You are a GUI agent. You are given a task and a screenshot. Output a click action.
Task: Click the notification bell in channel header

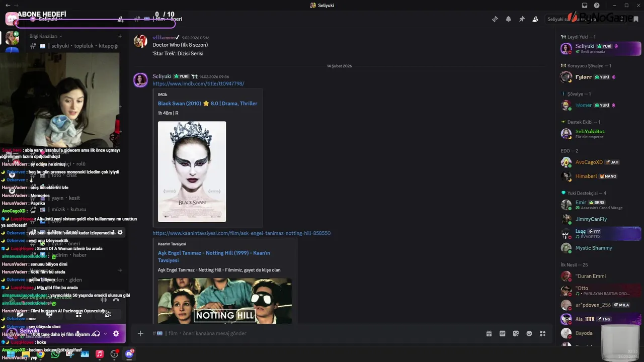point(509,19)
